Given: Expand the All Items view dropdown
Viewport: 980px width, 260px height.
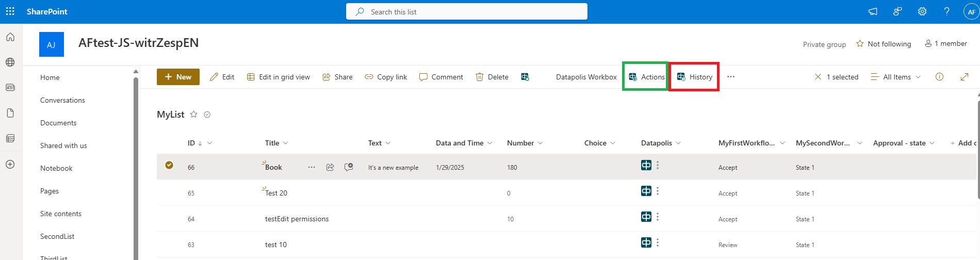Looking at the screenshot, I should tap(896, 77).
